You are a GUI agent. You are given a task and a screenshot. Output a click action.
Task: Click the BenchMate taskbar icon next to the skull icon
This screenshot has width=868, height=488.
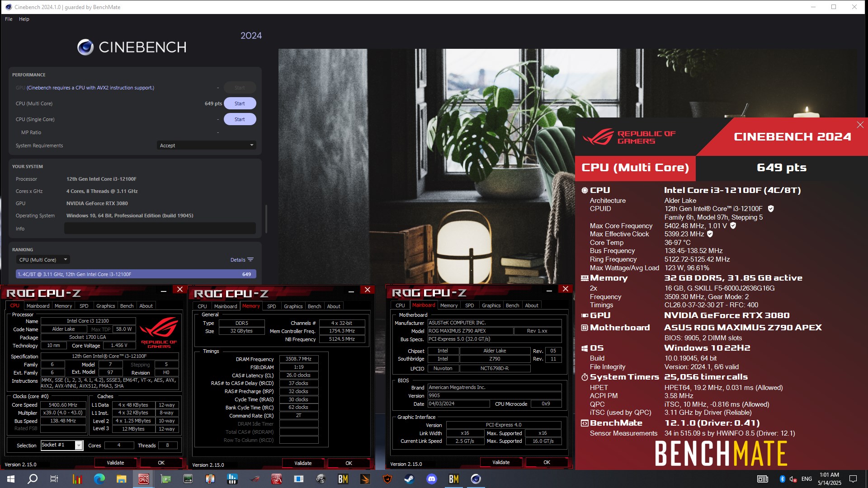[343, 479]
